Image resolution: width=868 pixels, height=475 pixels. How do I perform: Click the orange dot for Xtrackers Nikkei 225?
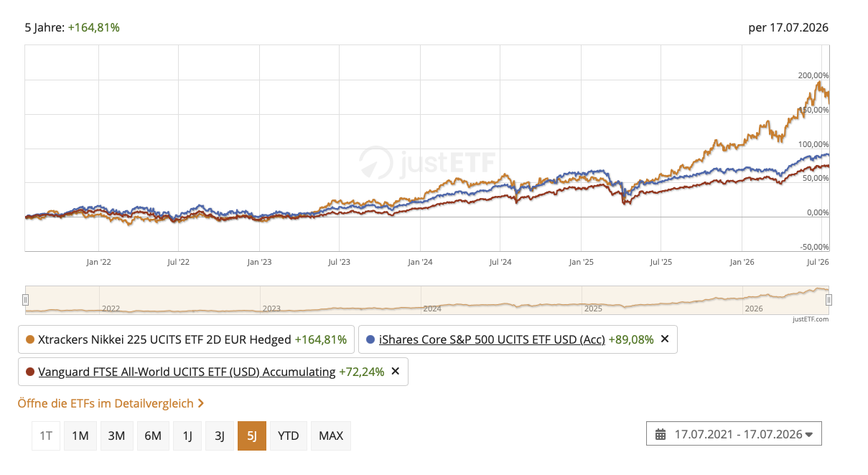(29, 339)
